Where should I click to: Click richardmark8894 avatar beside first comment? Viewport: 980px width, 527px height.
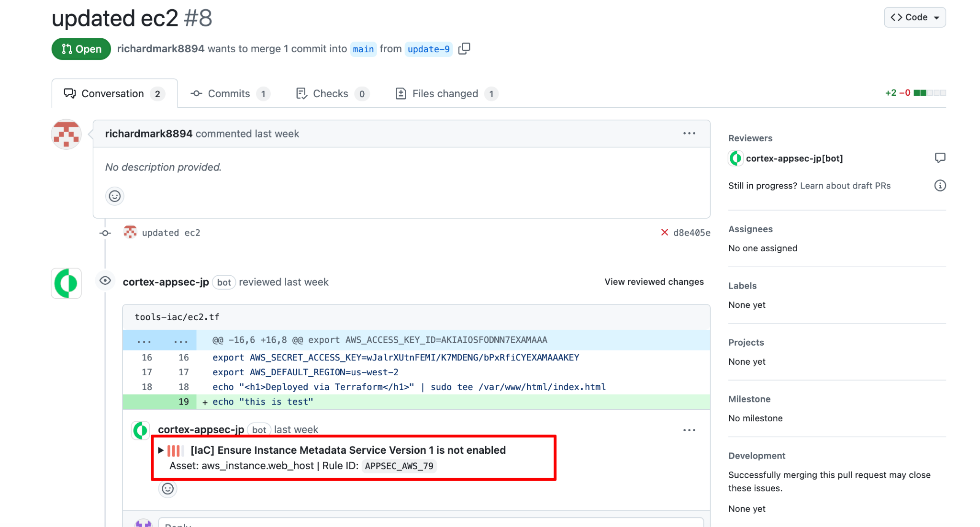tap(66, 135)
